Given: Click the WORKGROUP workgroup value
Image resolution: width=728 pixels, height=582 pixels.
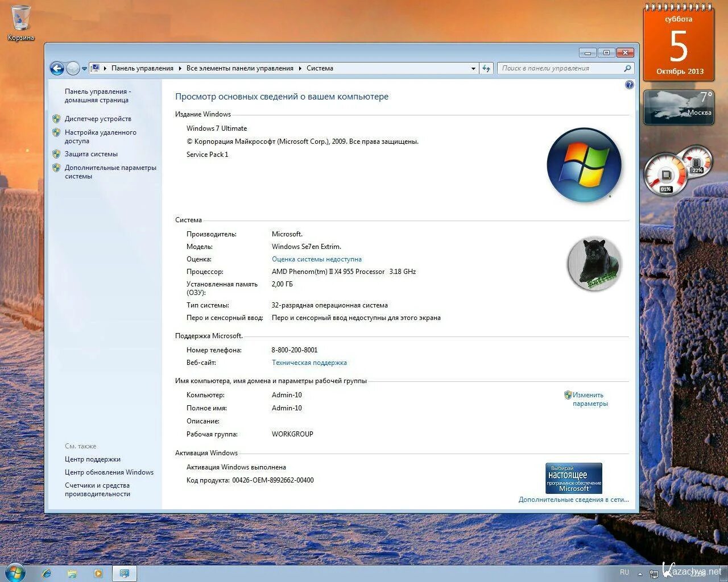Looking at the screenshot, I should point(292,434).
